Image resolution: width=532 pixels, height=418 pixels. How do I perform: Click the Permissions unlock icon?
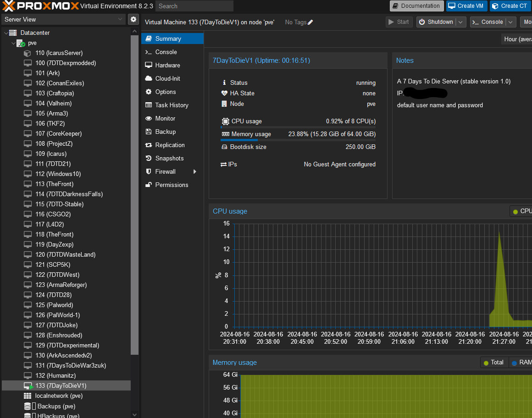[x=149, y=185]
